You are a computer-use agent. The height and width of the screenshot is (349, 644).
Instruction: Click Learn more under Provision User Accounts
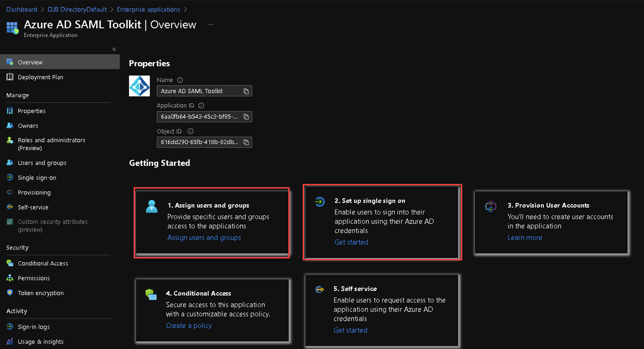525,238
